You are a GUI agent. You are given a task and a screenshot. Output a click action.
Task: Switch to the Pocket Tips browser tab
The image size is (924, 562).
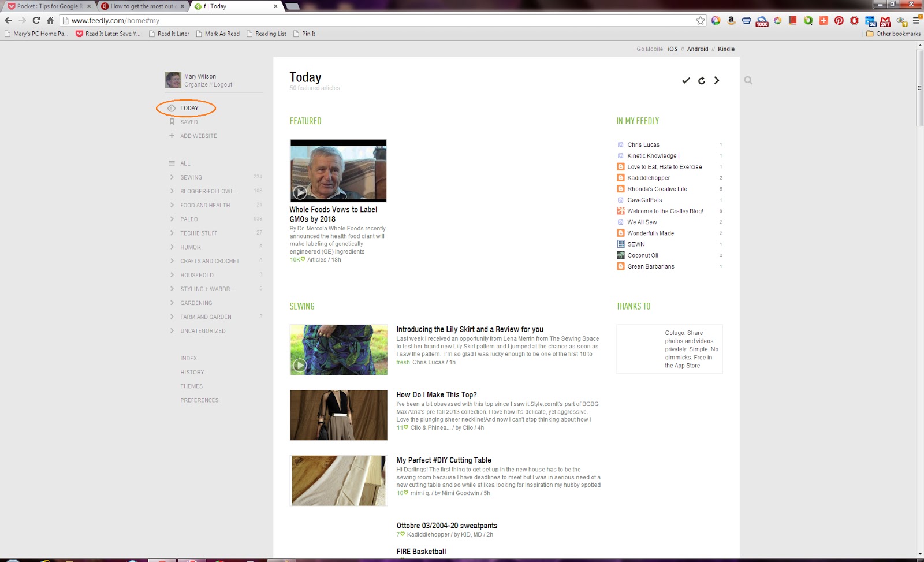click(x=49, y=6)
